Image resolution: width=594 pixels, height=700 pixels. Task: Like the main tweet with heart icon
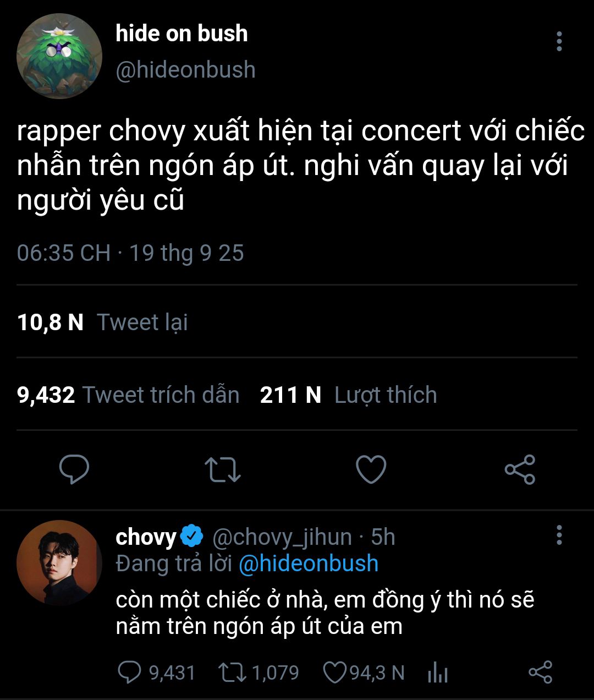point(371,469)
